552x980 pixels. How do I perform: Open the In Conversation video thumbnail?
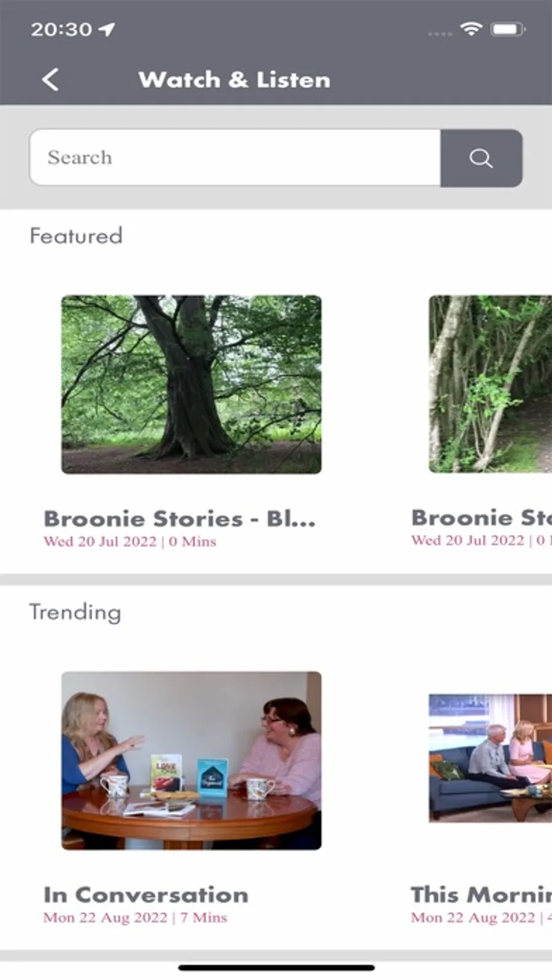(x=191, y=760)
